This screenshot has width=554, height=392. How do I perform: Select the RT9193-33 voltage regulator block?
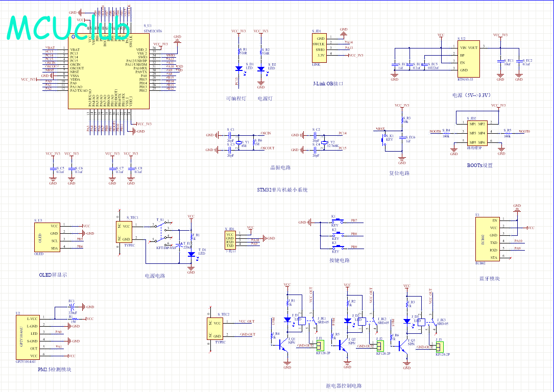point(467,58)
